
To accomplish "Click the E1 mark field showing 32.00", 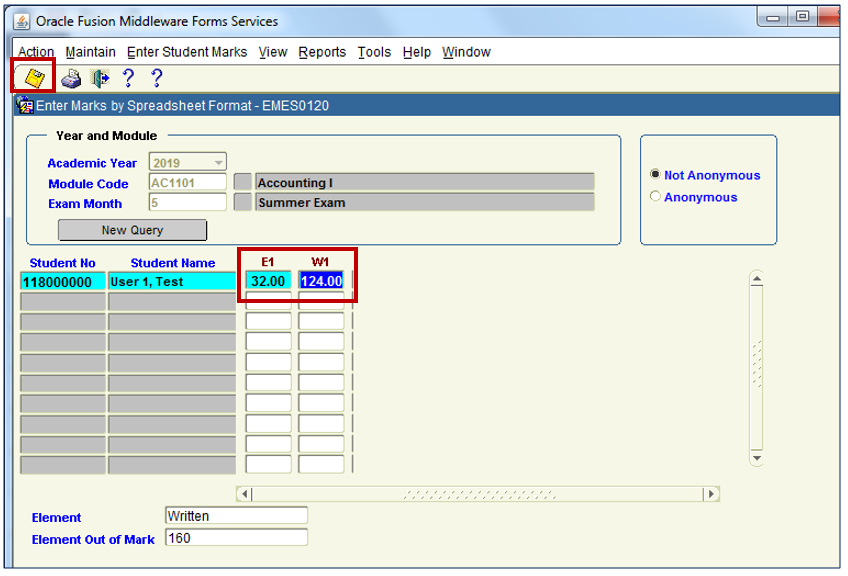I will (268, 281).
